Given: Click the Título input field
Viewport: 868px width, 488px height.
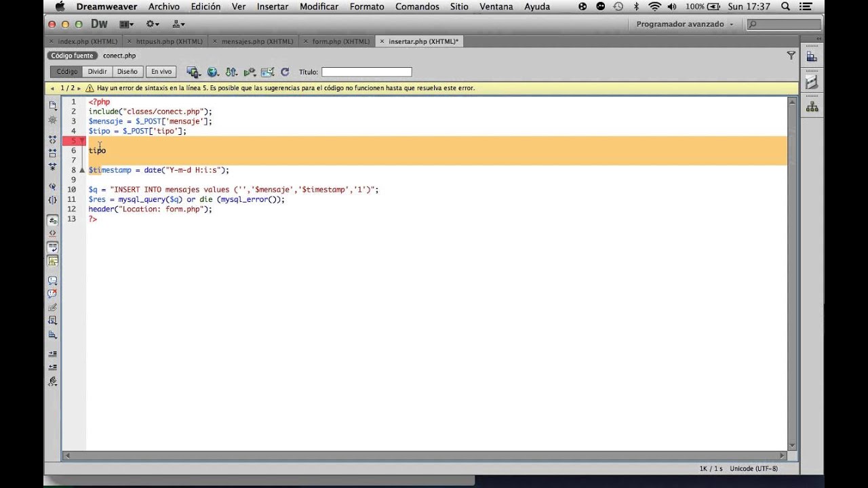Looking at the screenshot, I should 366,72.
